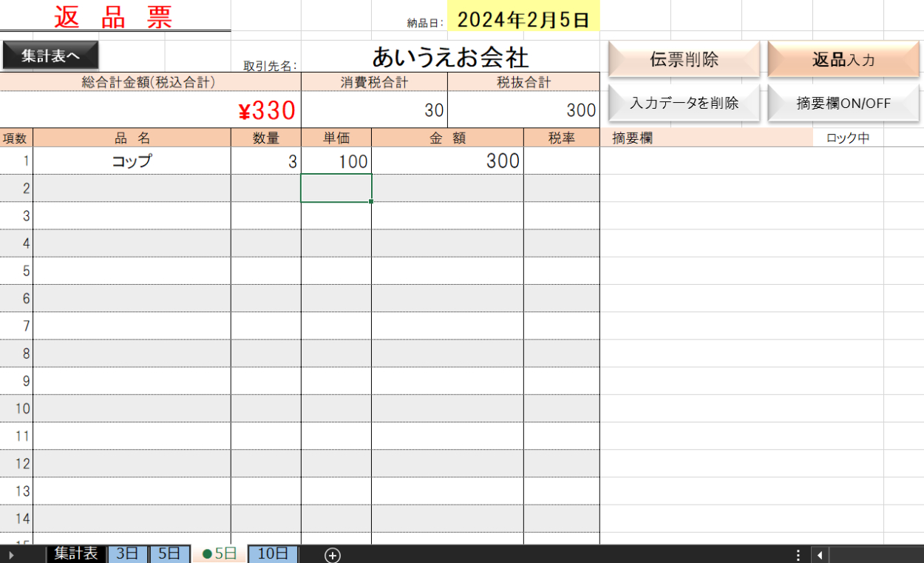The height and width of the screenshot is (563, 924).
Task: Click the ロック中 status cell
Action: click(847, 138)
